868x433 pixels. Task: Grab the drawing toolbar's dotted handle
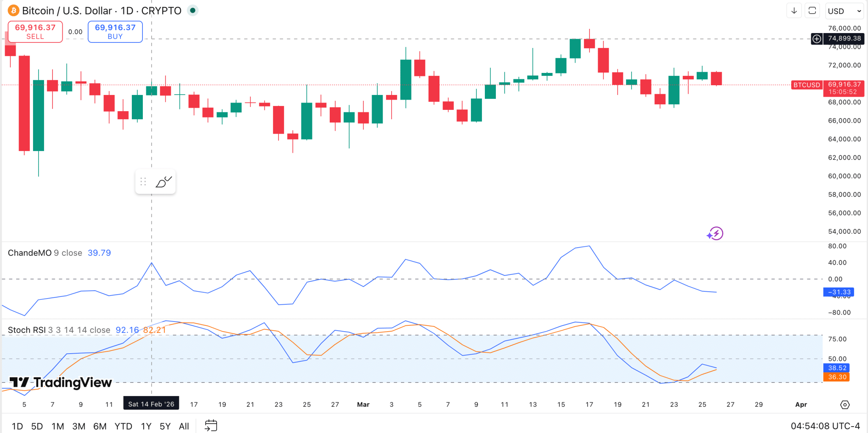143,182
